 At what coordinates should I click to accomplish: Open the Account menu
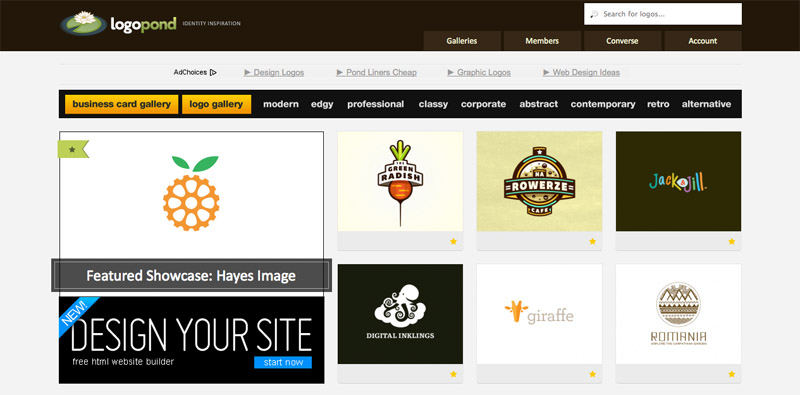[x=703, y=41]
